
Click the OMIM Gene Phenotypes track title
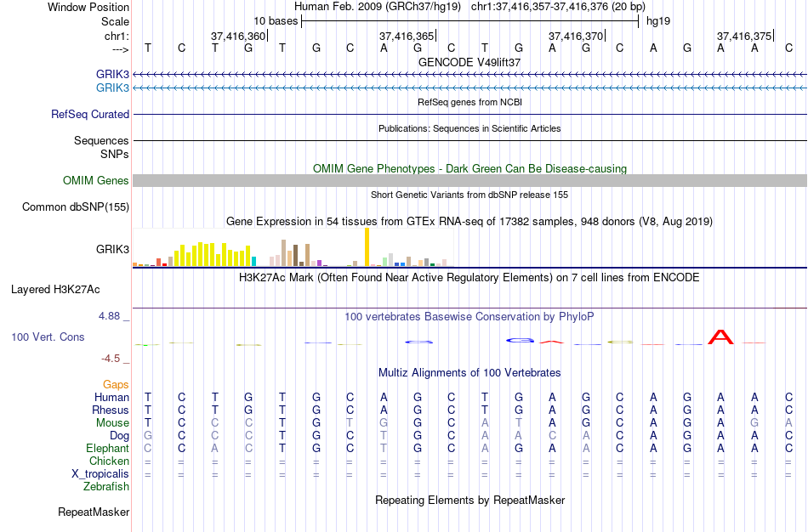click(x=469, y=168)
